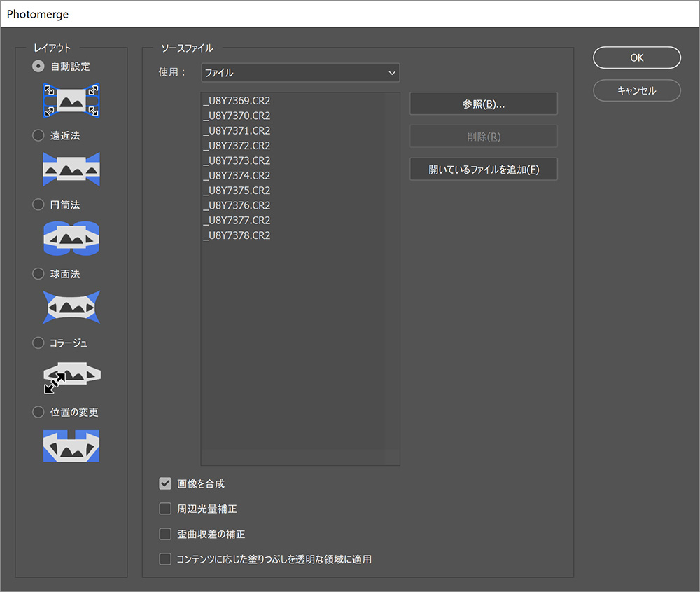Select the 円筒法 radio button

[38, 205]
